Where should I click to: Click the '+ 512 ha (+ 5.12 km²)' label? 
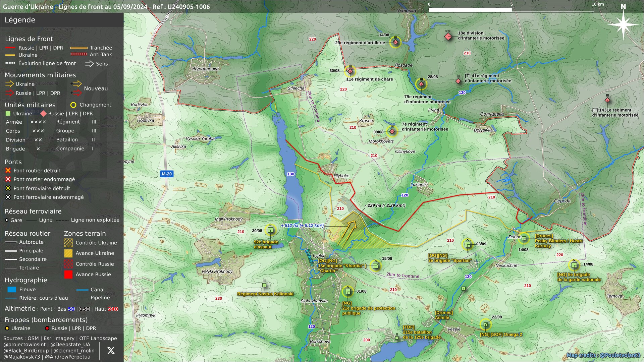click(302, 226)
